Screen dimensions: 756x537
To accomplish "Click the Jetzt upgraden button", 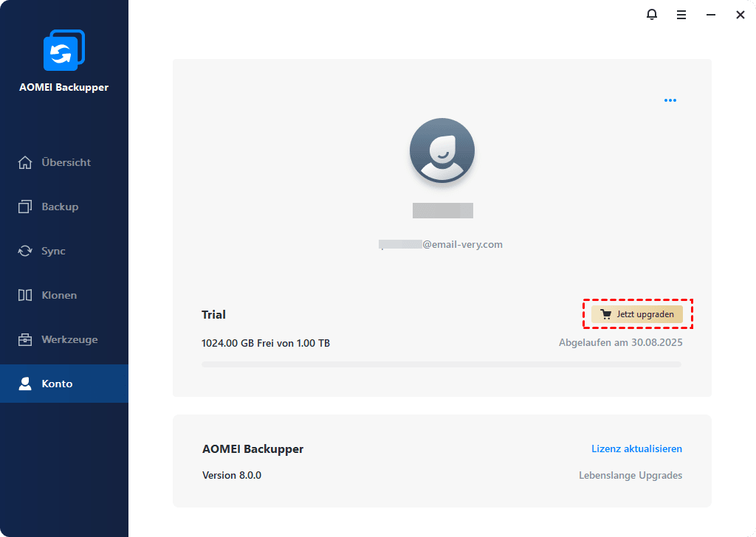I will (637, 314).
